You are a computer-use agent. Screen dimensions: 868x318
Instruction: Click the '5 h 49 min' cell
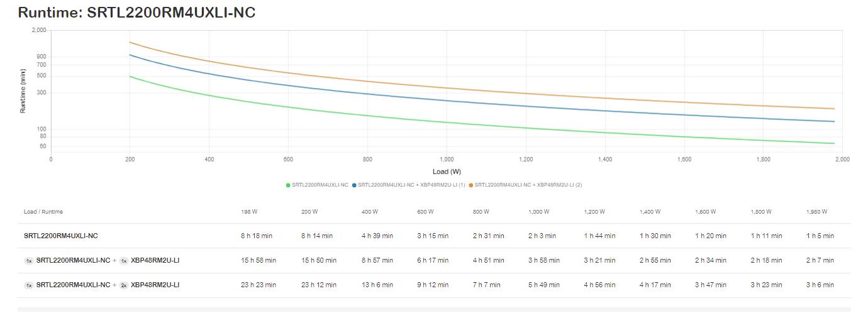click(x=544, y=285)
